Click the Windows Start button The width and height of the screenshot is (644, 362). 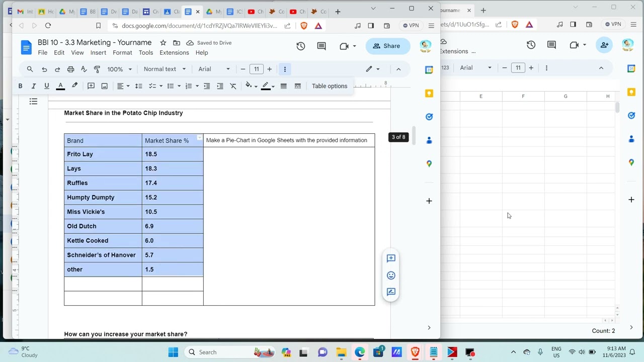tap(173, 352)
